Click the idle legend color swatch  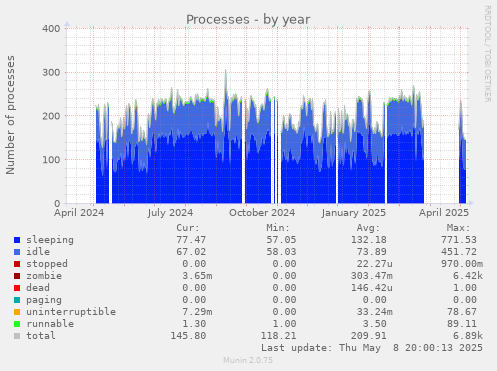click(x=17, y=252)
